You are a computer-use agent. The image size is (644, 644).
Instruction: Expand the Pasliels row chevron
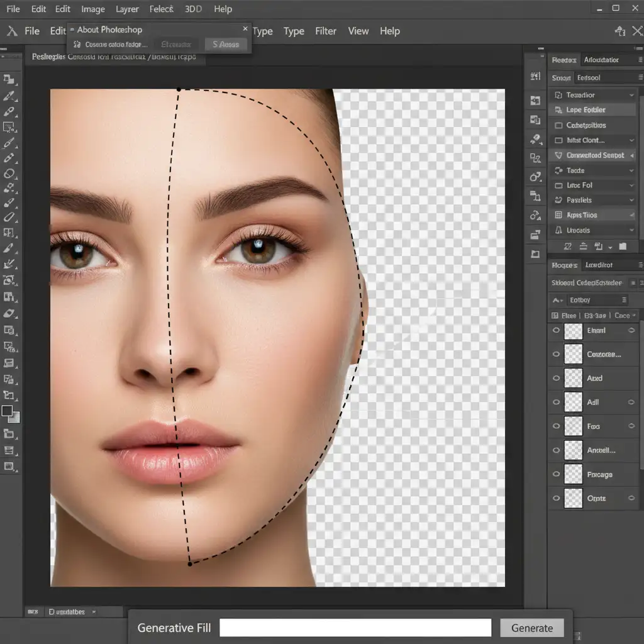631,200
